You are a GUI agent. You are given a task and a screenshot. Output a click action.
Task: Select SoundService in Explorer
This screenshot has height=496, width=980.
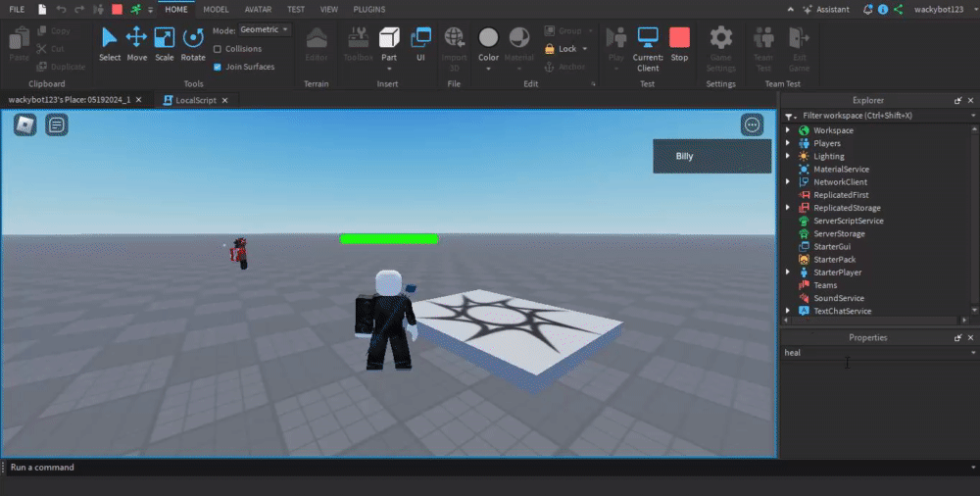click(x=838, y=298)
